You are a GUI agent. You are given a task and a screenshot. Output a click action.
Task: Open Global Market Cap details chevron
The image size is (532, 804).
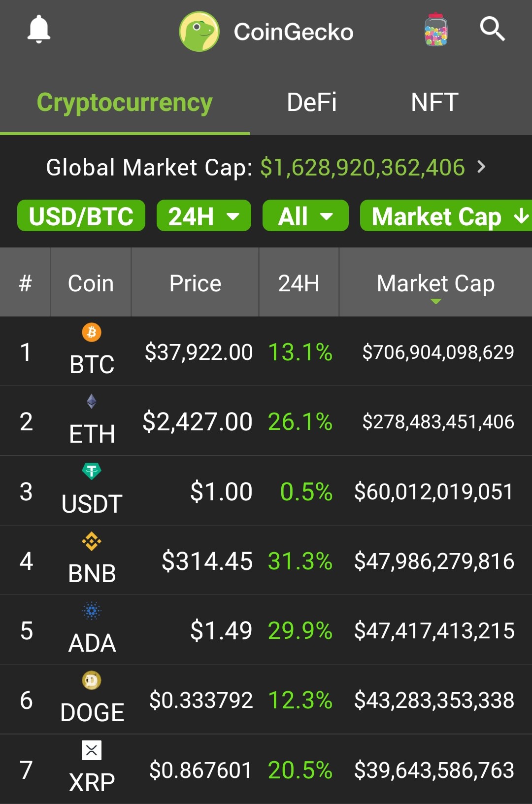coord(482,167)
